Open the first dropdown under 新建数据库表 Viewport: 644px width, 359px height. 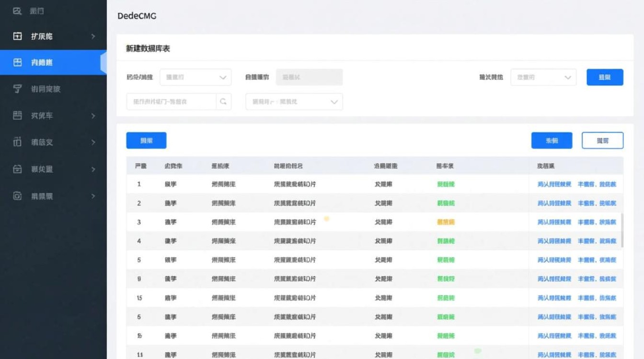pyautogui.click(x=195, y=77)
